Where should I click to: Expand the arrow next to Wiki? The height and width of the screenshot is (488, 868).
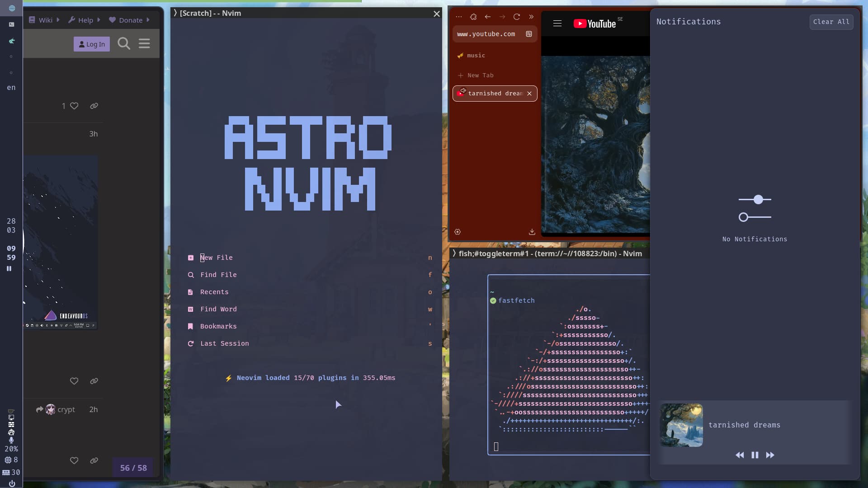tap(58, 20)
